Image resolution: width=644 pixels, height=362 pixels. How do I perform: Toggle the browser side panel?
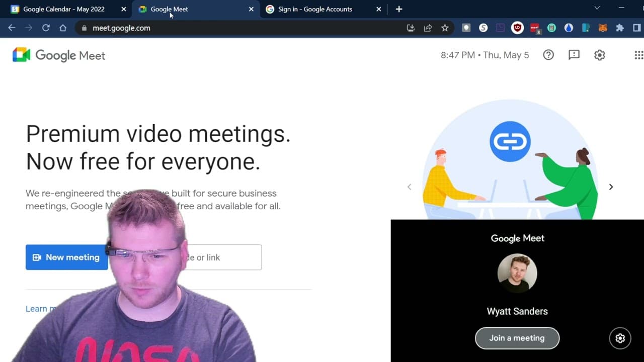pos(637,28)
